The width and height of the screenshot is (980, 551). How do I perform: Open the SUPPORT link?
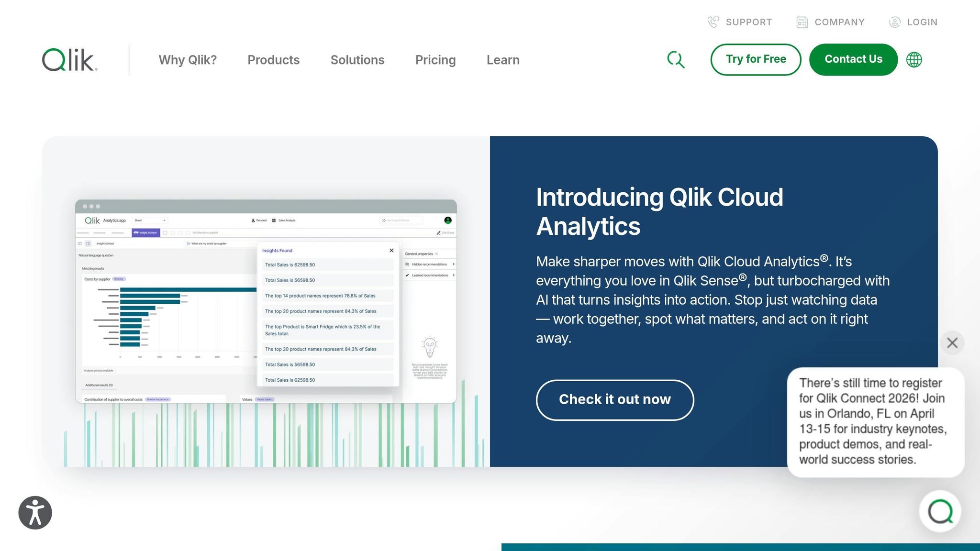749,22
